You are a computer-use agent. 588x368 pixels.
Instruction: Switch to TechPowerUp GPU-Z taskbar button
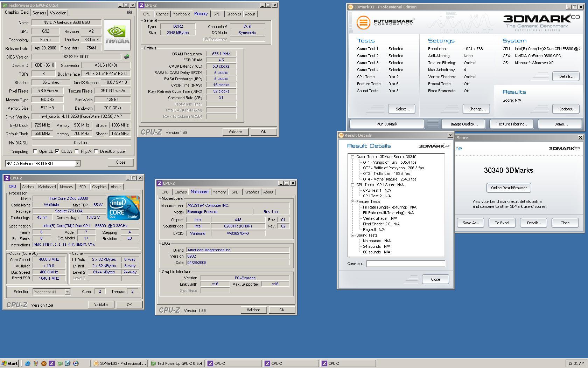click(177, 363)
